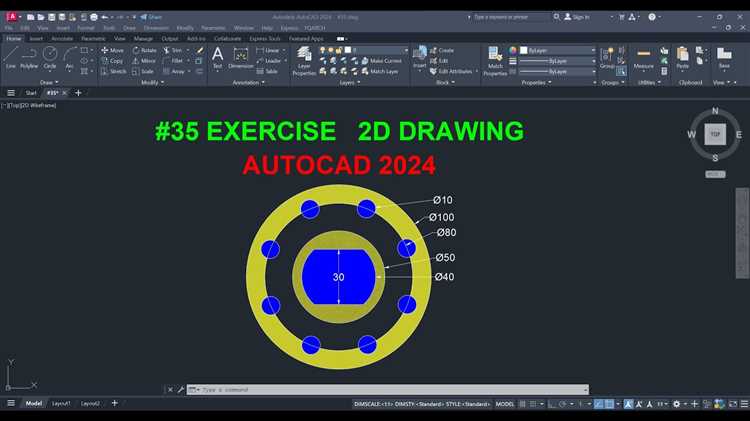
Task: Toggle MODEL space button in status bar
Action: pos(505,404)
